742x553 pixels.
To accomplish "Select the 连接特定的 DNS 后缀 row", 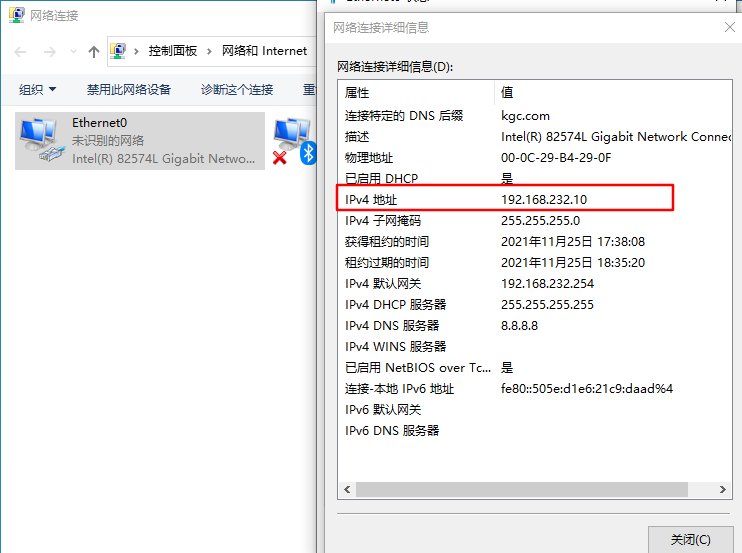I will pos(535,116).
